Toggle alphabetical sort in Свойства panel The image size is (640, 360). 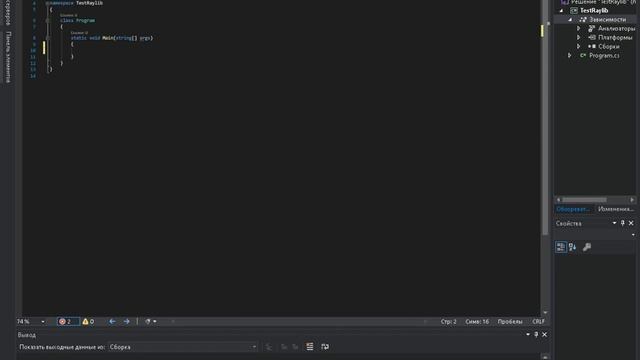573,247
